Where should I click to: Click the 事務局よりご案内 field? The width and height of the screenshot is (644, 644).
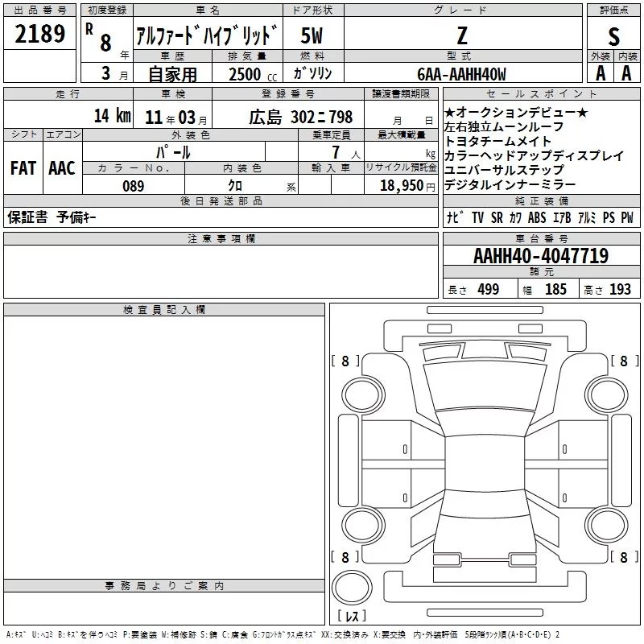164,608
